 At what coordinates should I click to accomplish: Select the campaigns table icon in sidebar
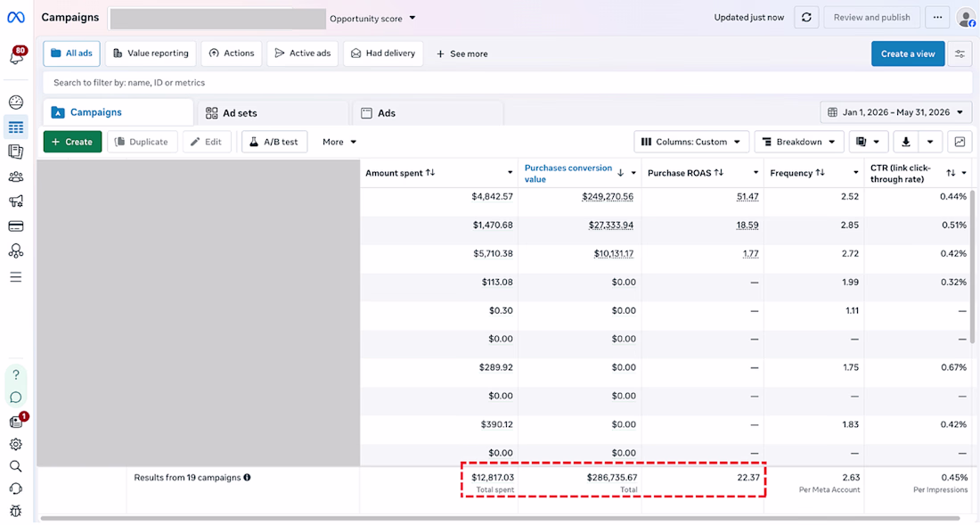point(16,127)
